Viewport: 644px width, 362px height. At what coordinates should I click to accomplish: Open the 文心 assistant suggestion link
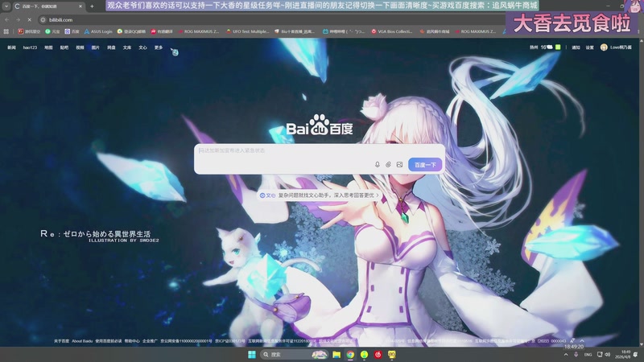[320, 195]
